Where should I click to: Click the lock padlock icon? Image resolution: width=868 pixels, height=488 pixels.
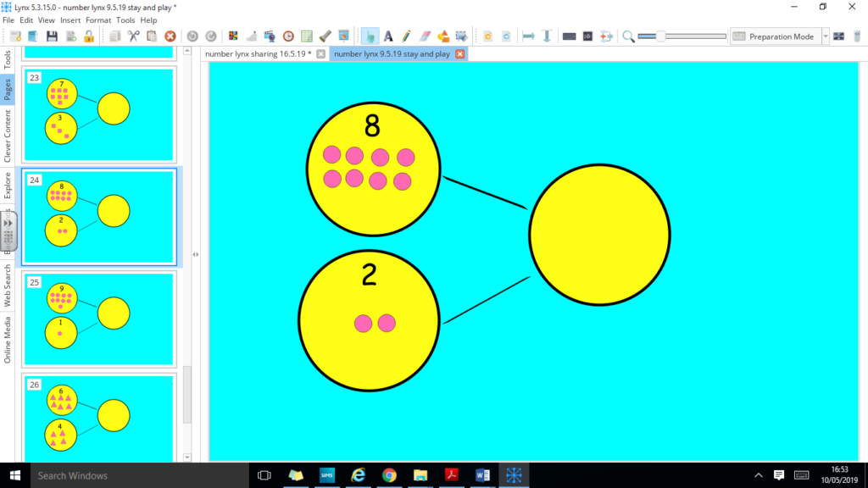(88, 36)
